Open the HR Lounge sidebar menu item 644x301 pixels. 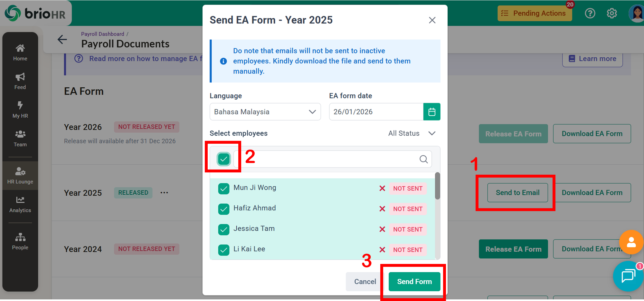(x=20, y=175)
